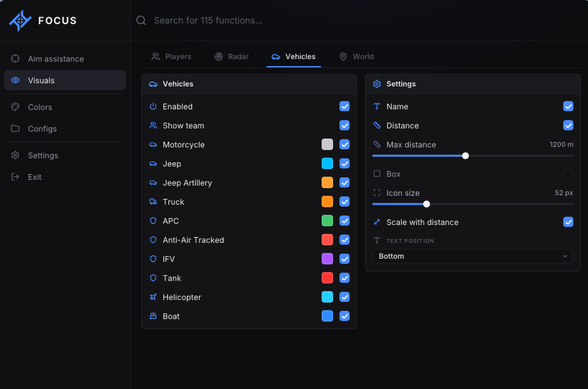
Task: Click the FOCUS logo icon
Action: [20, 20]
